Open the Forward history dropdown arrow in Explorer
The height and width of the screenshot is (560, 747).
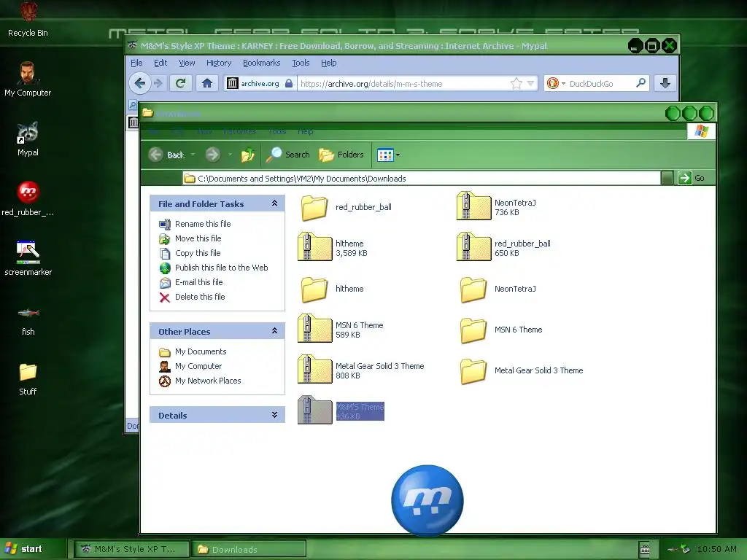(230, 155)
